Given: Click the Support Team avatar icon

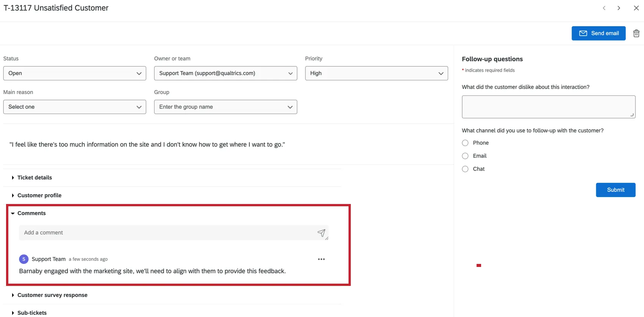Looking at the screenshot, I should tap(23, 259).
